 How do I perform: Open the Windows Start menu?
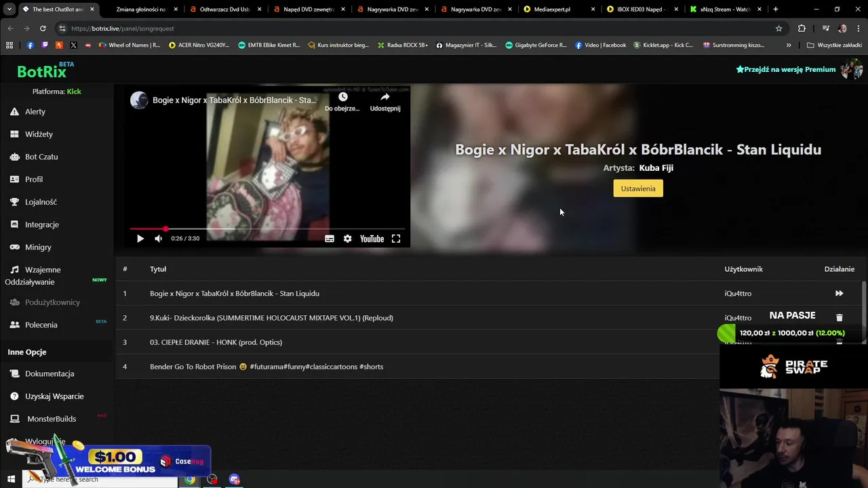[x=11, y=479]
